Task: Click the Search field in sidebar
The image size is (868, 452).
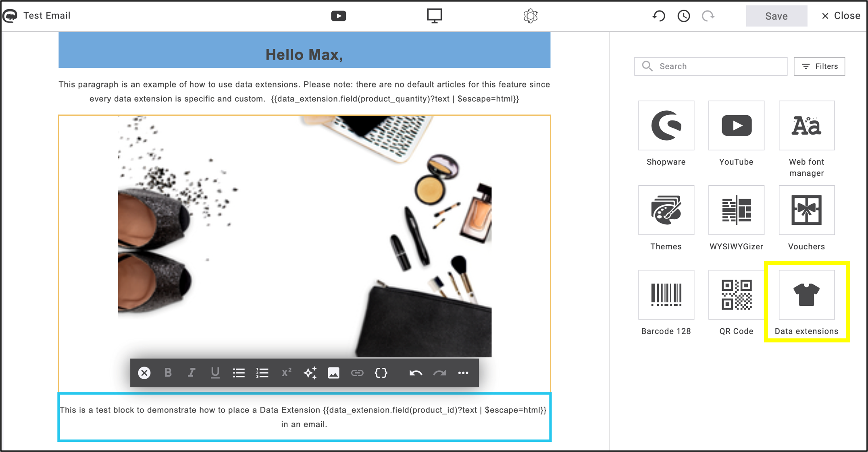Action: (x=710, y=66)
